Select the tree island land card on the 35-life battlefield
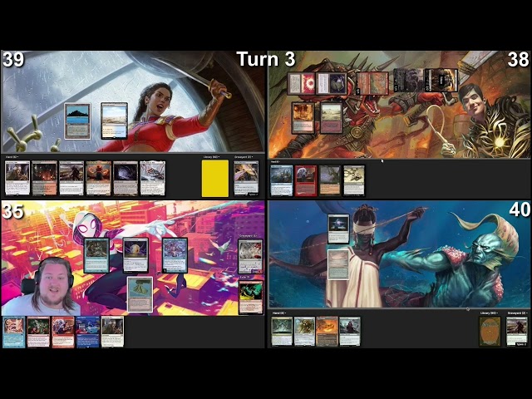 click(x=140, y=294)
